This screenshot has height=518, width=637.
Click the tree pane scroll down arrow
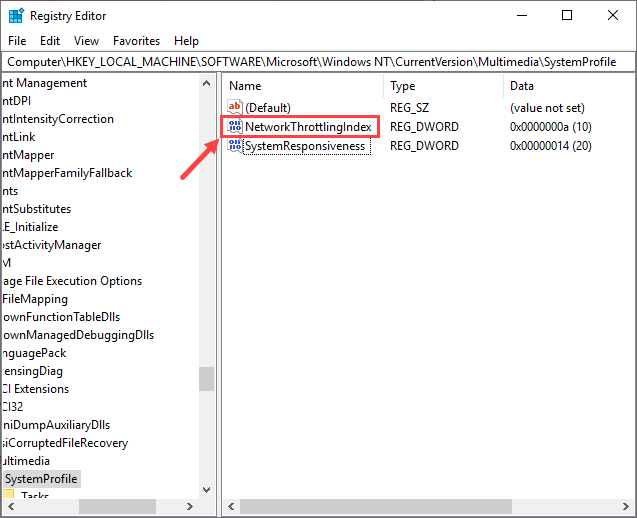point(206,490)
